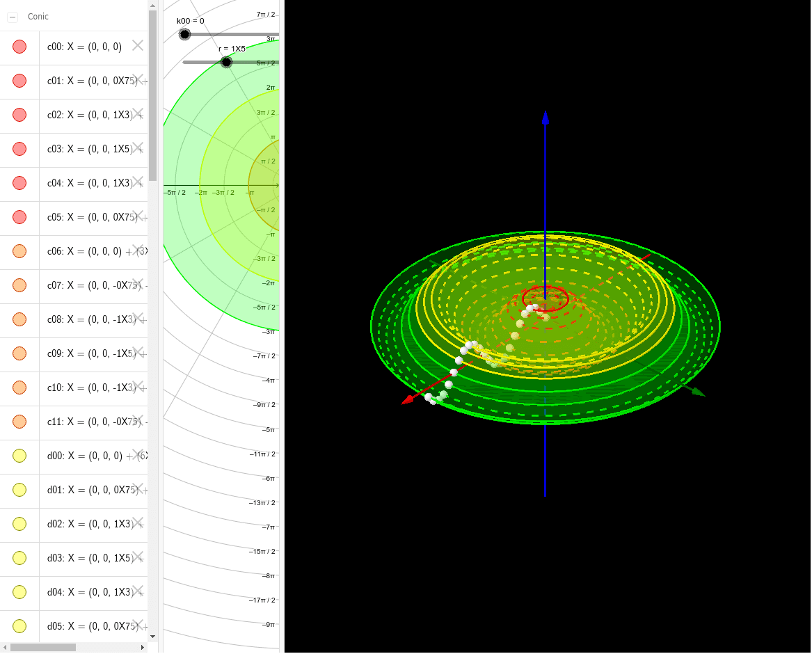Click the r slider handle
This screenshot has width=812, height=654.
[x=226, y=62]
